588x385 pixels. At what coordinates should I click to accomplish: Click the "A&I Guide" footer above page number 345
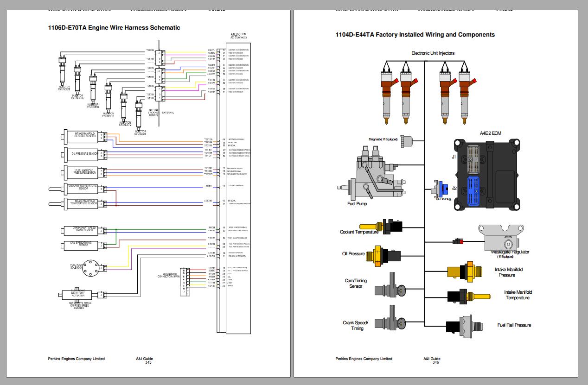pyautogui.click(x=145, y=359)
